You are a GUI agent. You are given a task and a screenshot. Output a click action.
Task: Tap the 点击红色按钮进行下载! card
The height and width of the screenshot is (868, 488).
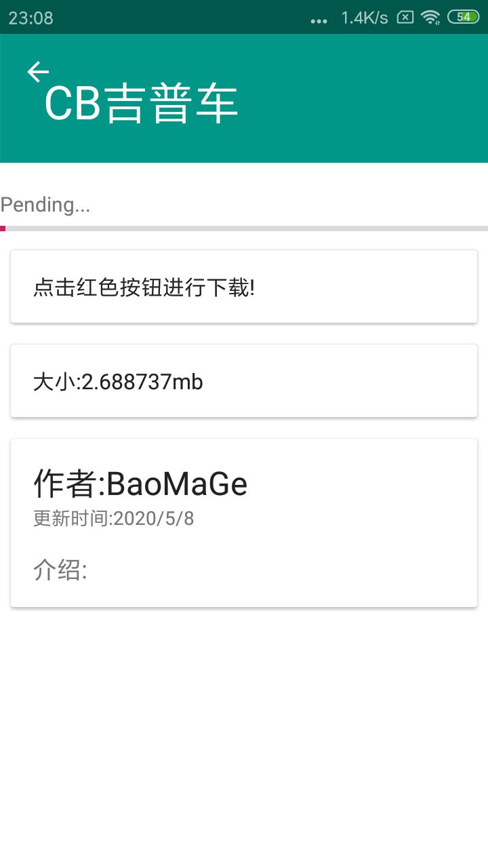(x=244, y=287)
